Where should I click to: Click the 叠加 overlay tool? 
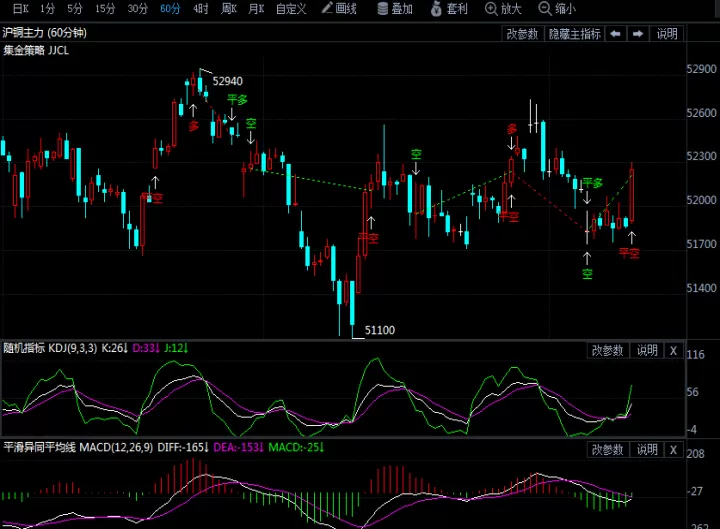395,8
